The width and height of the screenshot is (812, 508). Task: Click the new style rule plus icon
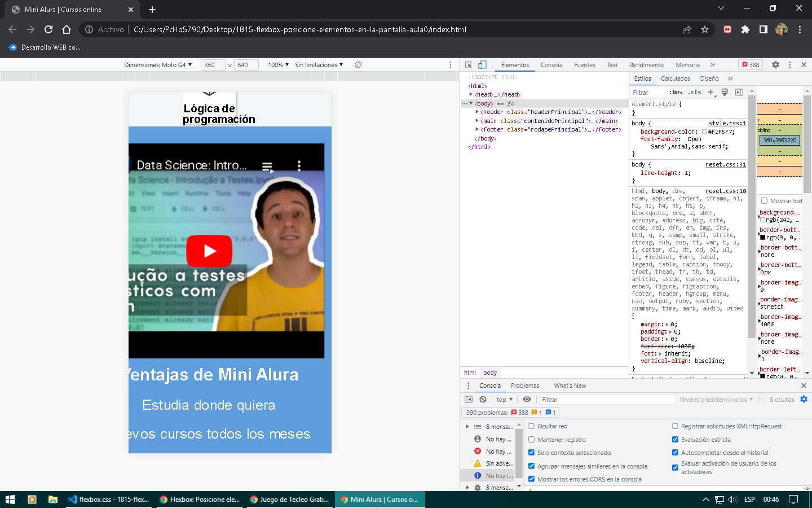[710, 92]
